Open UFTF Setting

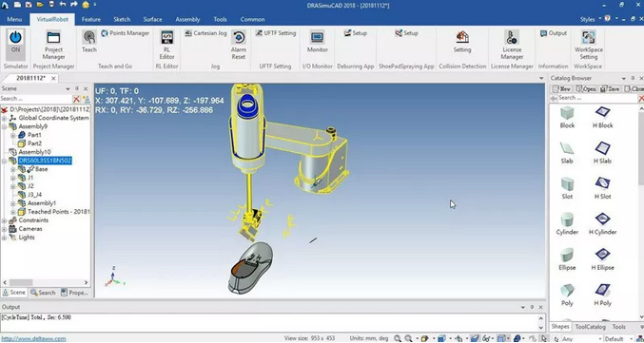276,33
